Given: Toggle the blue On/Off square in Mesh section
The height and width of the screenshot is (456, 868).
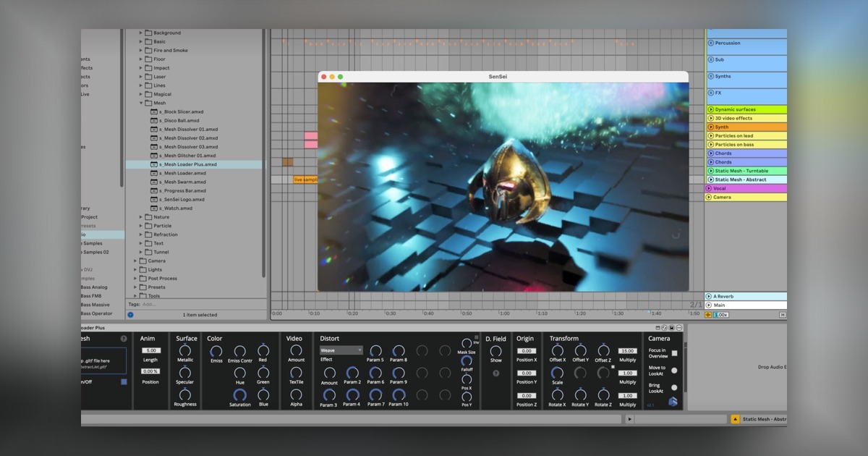Looking at the screenshot, I should [x=124, y=381].
